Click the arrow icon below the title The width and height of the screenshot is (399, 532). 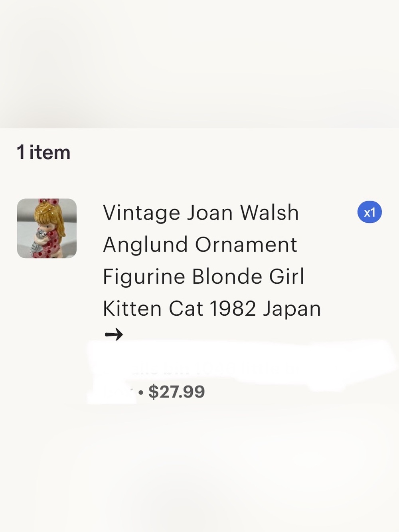tap(114, 334)
